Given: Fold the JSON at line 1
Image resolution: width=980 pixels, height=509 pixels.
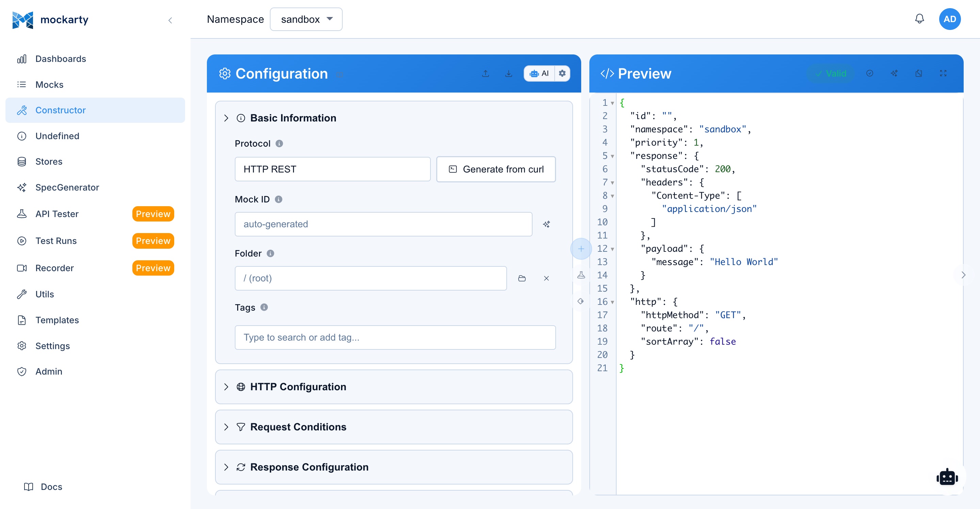Looking at the screenshot, I should 612,103.
